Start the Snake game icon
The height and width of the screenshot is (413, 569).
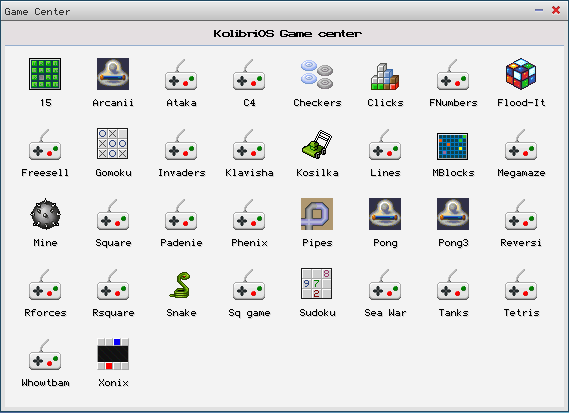pyautogui.click(x=180, y=285)
